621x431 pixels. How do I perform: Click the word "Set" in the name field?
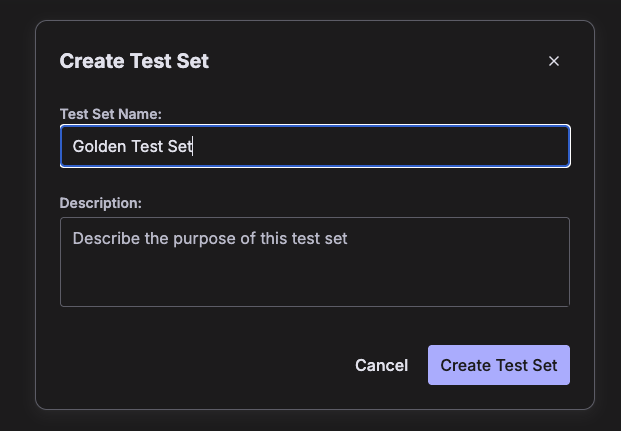(x=180, y=146)
